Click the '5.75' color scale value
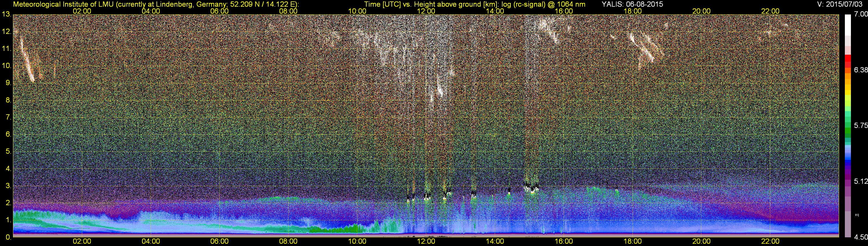The height and width of the screenshot is (246, 868). click(861, 126)
